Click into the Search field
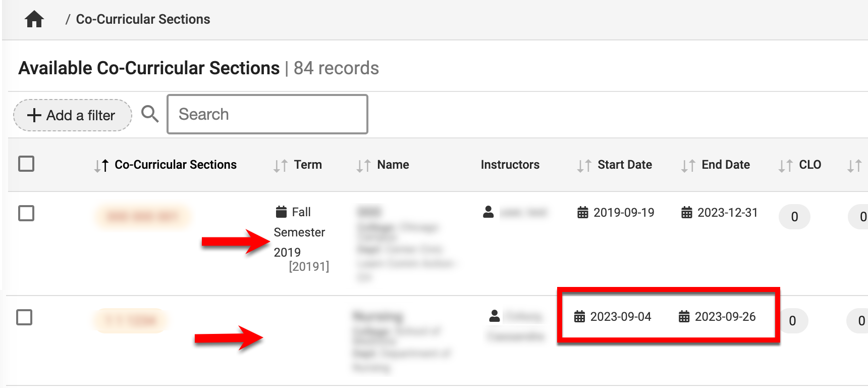 (267, 114)
